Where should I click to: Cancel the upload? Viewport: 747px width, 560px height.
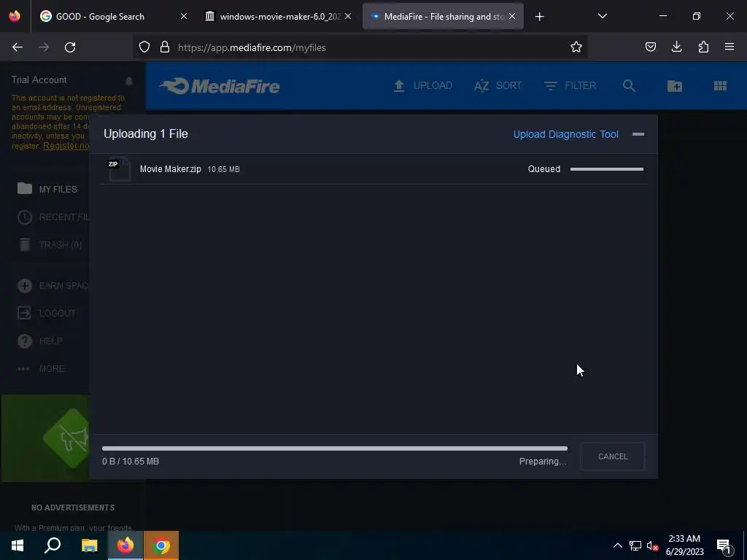click(x=613, y=456)
